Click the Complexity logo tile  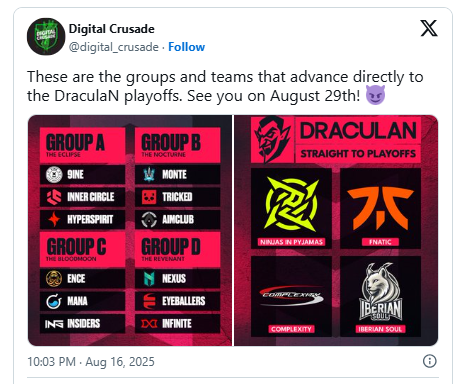291,296
